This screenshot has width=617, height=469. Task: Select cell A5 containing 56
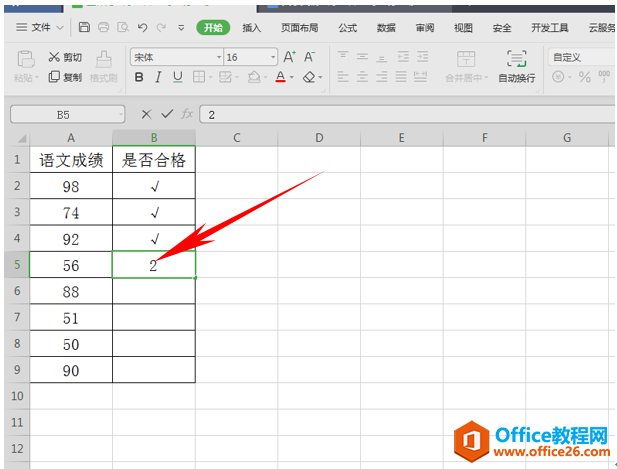point(71,264)
